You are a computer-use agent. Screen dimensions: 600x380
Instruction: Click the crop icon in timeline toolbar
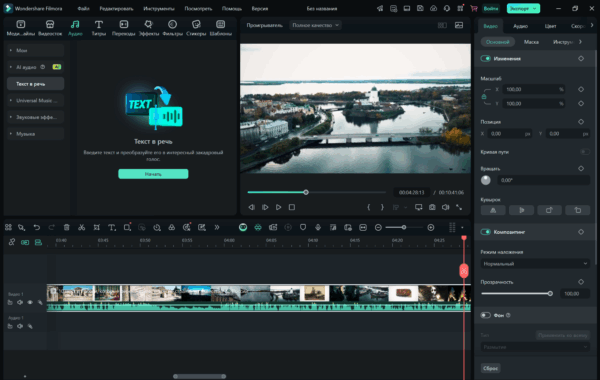[96, 227]
